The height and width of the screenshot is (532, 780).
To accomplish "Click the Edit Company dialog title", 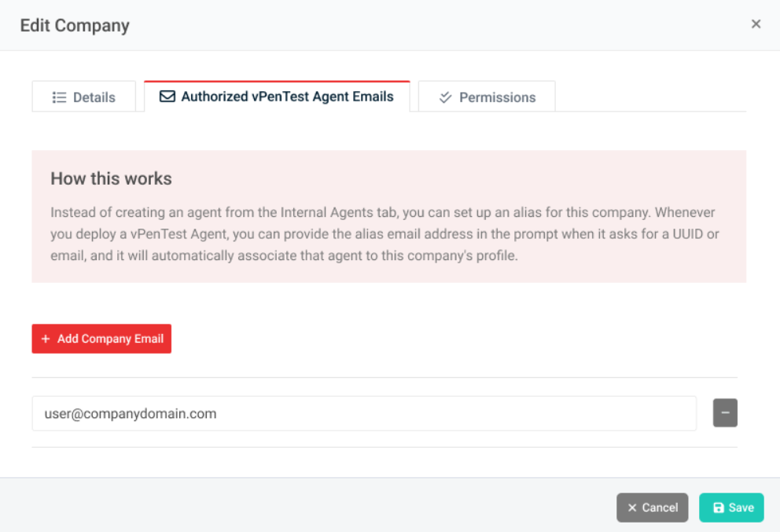I will click(75, 25).
